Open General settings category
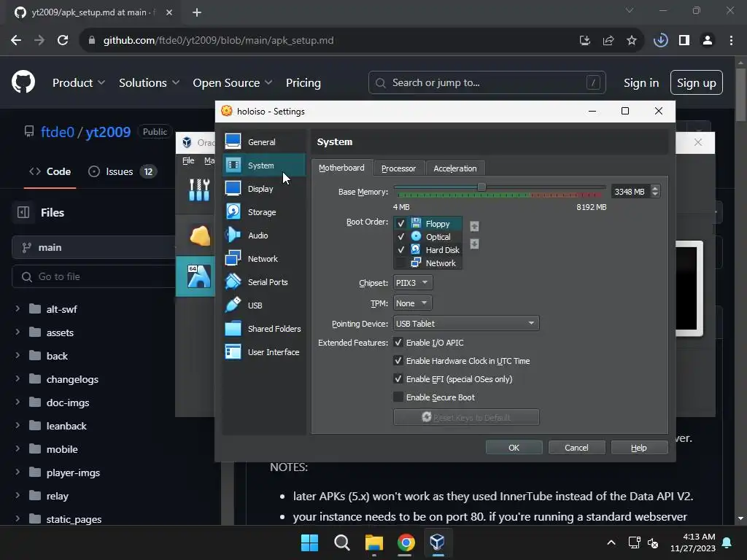The image size is (747, 560). point(263,142)
